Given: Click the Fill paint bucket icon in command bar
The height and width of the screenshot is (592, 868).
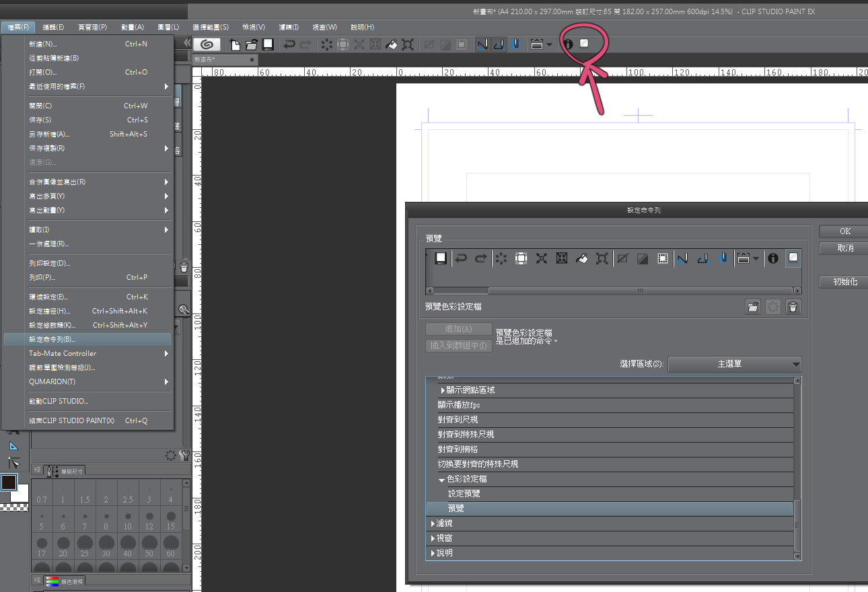Looking at the screenshot, I should pyautogui.click(x=392, y=44).
